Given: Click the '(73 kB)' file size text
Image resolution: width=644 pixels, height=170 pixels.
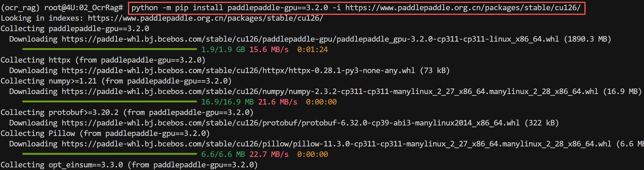Looking at the screenshot, I should [x=435, y=71].
